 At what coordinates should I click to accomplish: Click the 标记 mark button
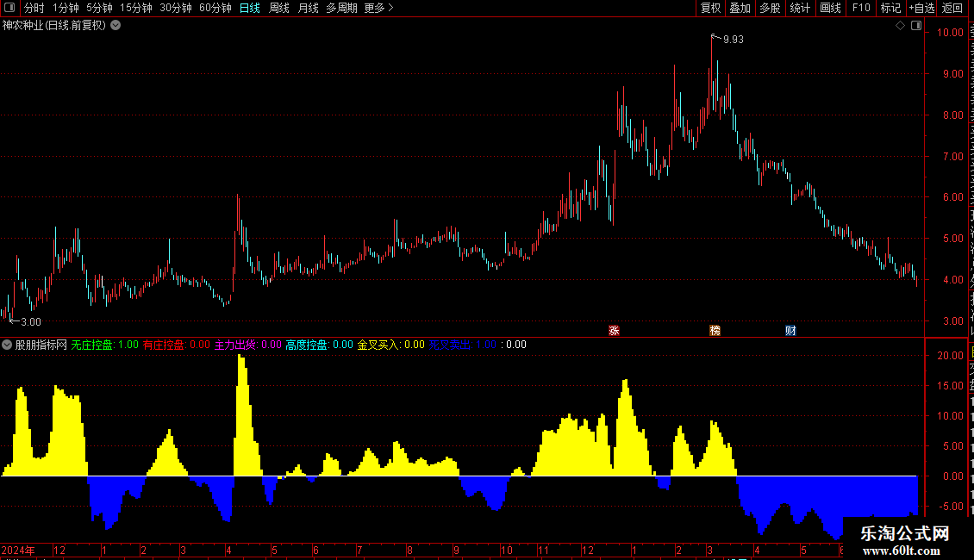(x=890, y=8)
